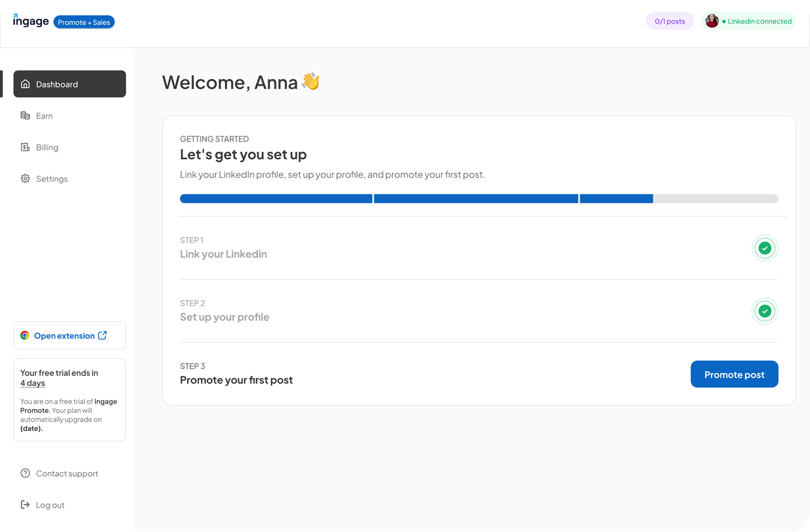
Task: Click the 4 days trial link
Action: tap(33, 383)
